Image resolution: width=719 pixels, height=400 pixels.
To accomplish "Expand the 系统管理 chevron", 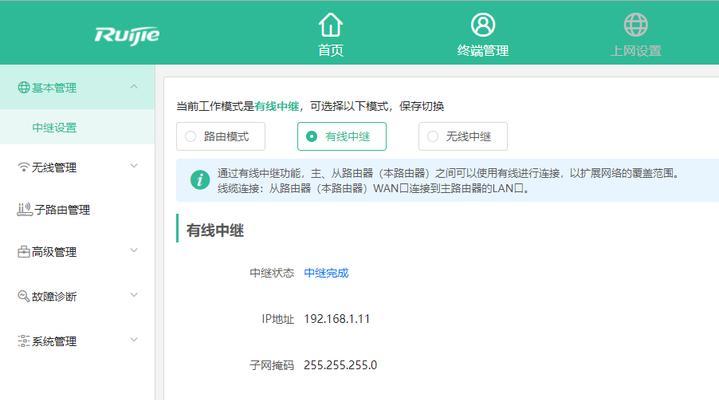I will (x=134, y=339).
